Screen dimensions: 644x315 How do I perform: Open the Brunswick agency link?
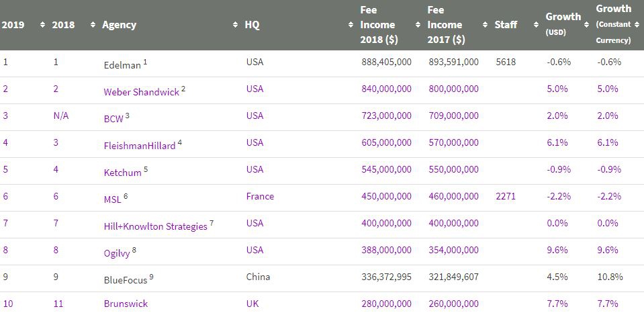tap(126, 304)
